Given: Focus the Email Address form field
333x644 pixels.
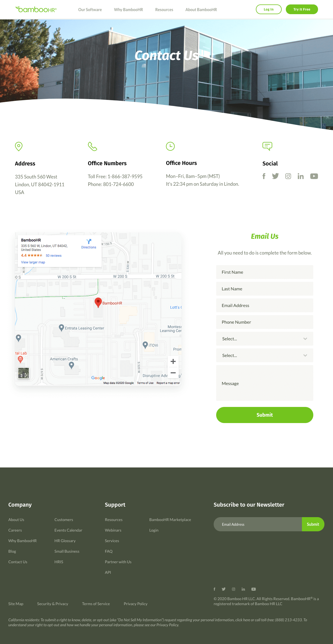Looking at the screenshot, I should coord(265,305).
